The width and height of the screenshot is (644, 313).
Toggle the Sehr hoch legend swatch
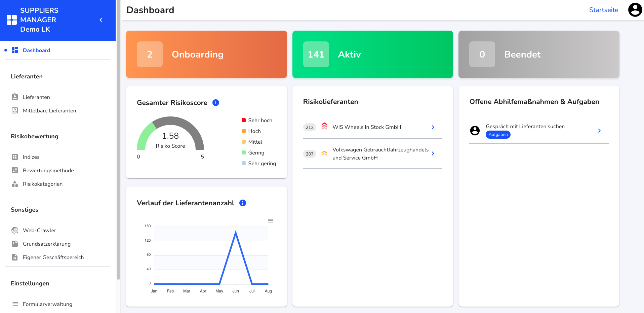244,120
